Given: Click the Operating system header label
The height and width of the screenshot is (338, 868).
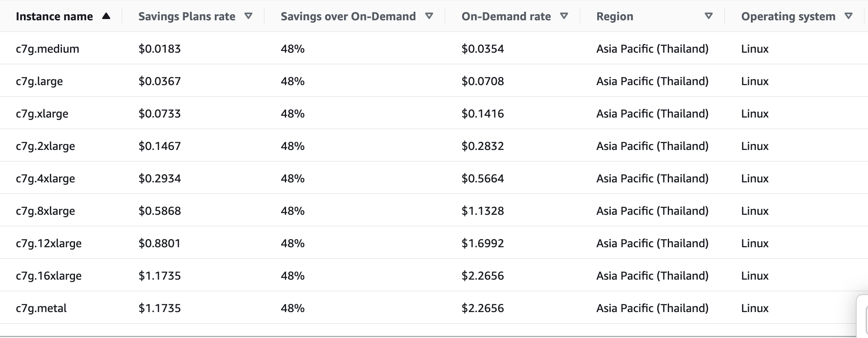Looking at the screenshot, I should [788, 17].
